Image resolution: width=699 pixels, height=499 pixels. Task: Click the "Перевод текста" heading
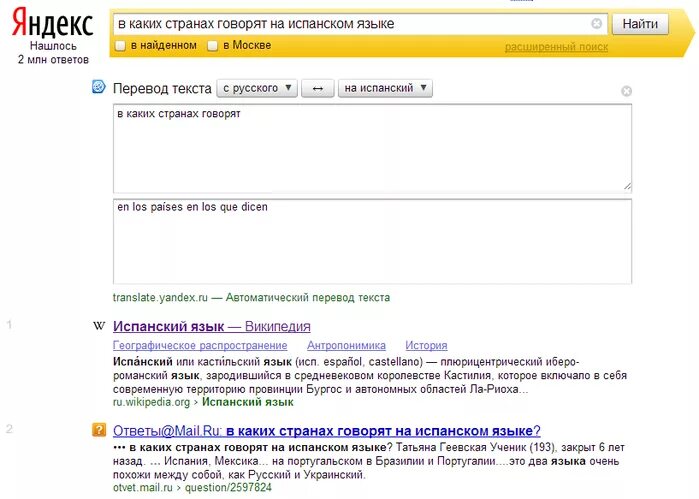click(x=162, y=88)
